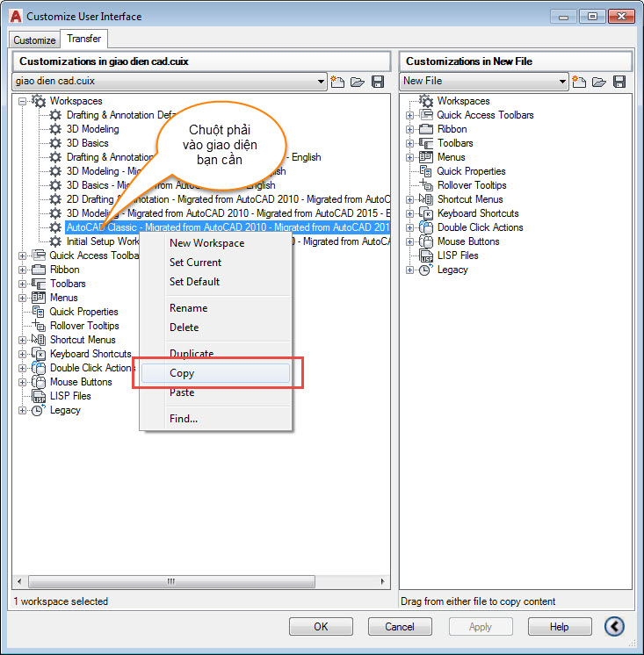The width and height of the screenshot is (644, 655).
Task: Click the OK button
Action: [321, 627]
